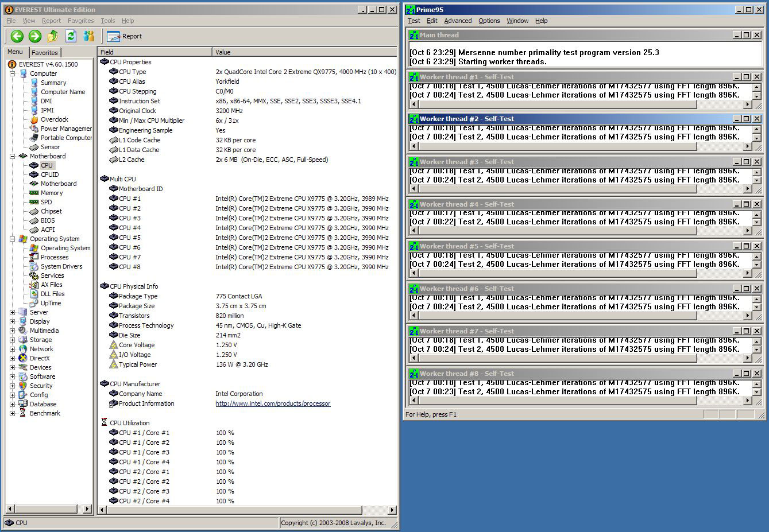
Task: Click the Network globe icon
Action: [x=23, y=349]
